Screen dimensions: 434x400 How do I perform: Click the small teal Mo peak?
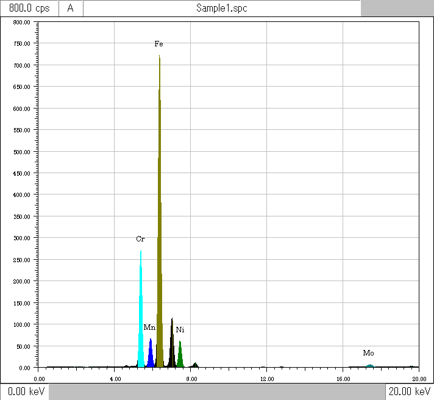pyautogui.click(x=370, y=366)
